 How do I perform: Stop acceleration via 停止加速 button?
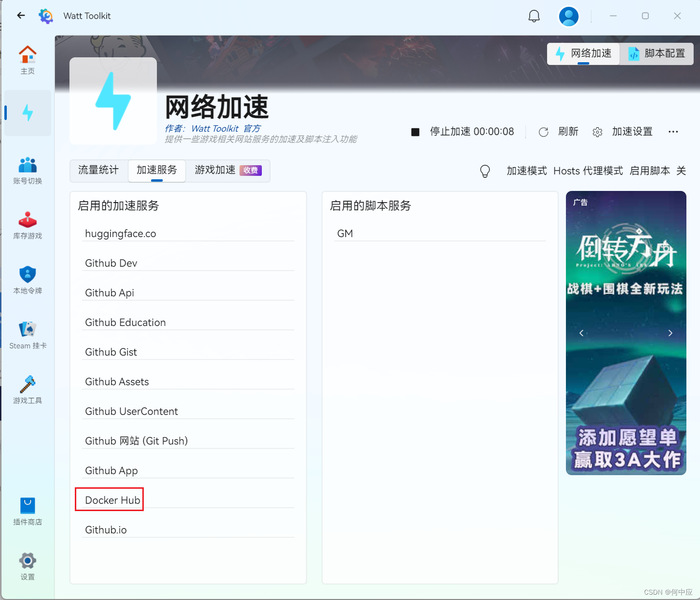(x=462, y=132)
